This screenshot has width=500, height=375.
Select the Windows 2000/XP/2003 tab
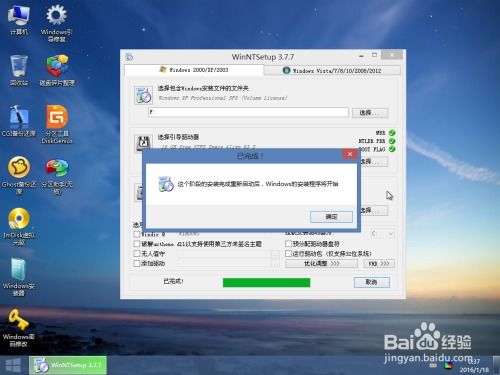click(x=194, y=70)
